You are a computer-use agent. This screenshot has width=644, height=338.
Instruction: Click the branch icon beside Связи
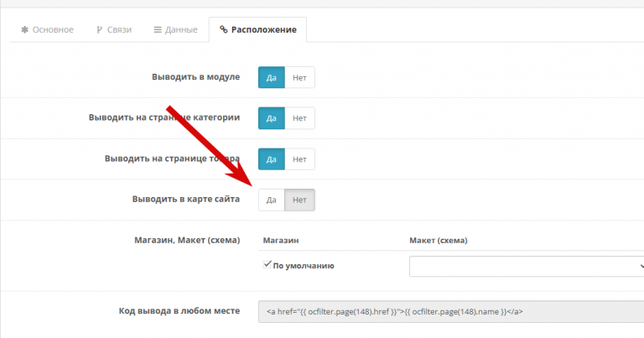pyautogui.click(x=100, y=29)
